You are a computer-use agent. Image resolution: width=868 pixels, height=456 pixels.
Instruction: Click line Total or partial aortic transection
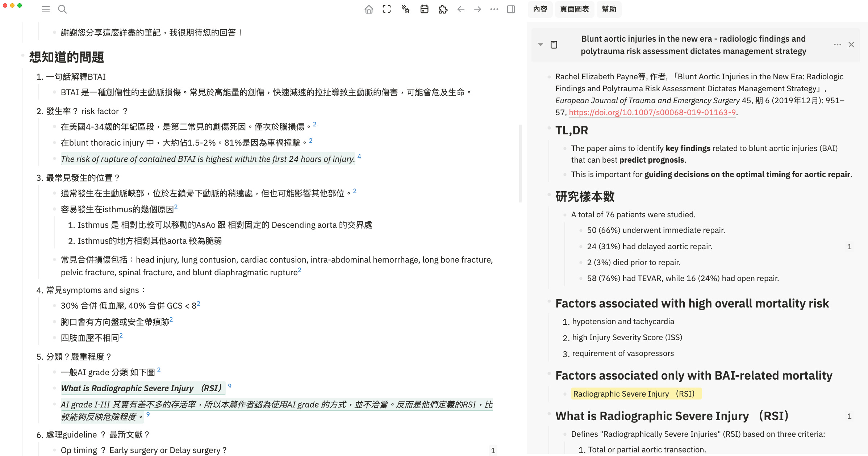647,450
